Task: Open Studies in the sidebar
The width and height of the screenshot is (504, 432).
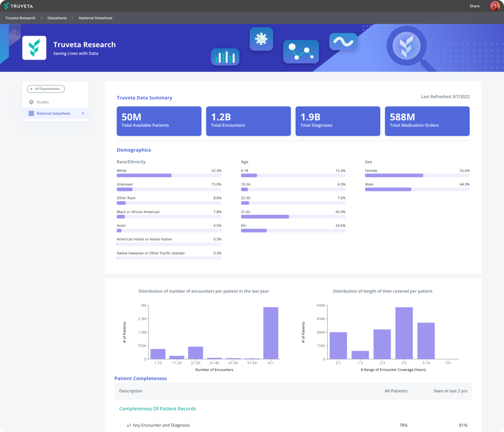Action: coord(43,102)
